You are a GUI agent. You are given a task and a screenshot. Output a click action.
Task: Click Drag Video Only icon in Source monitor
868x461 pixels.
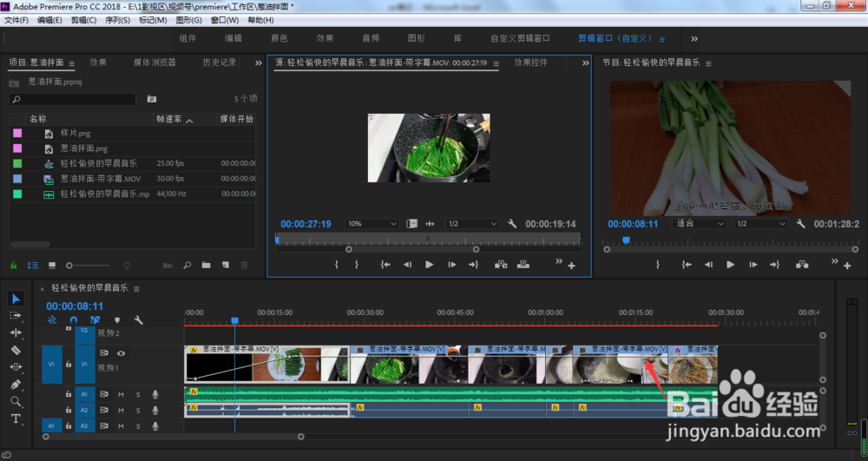tap(411, 224)
